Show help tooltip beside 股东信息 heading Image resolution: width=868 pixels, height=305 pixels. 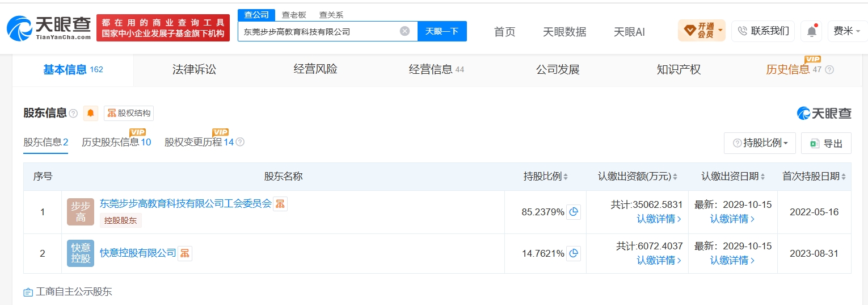(x=73, y=114)
